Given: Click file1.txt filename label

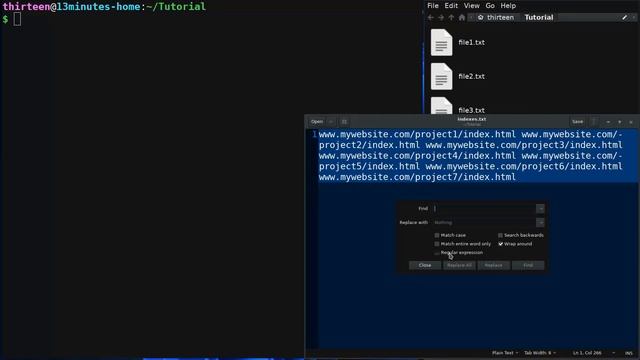Looking at the screenshot, I should click(x=471, y=42).
